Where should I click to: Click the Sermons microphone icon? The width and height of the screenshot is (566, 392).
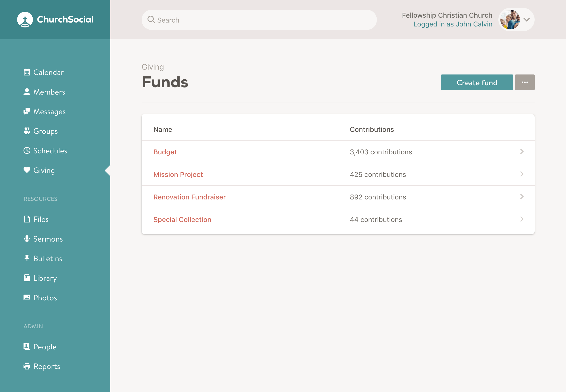(27, 239)
